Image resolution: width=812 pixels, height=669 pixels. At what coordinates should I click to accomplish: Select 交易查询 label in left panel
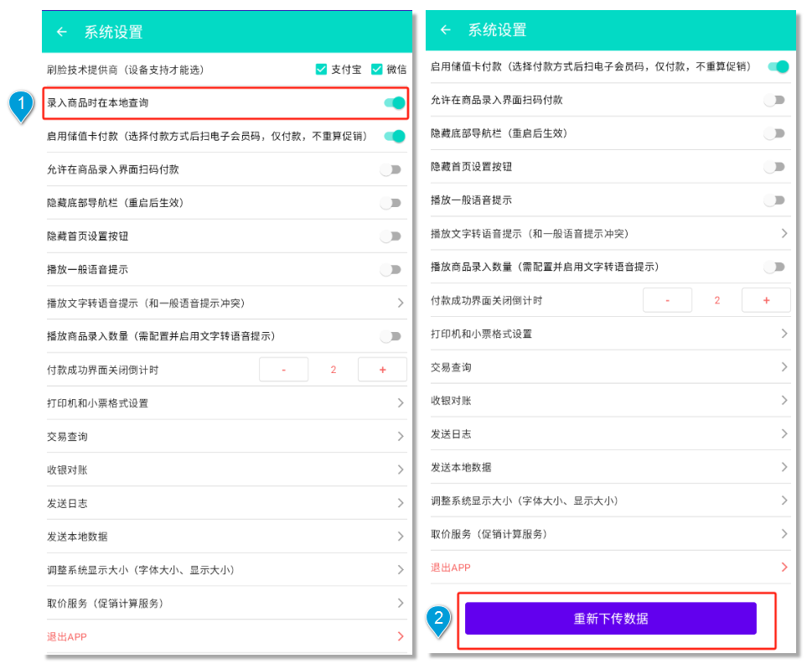click(x=67, y=437)
